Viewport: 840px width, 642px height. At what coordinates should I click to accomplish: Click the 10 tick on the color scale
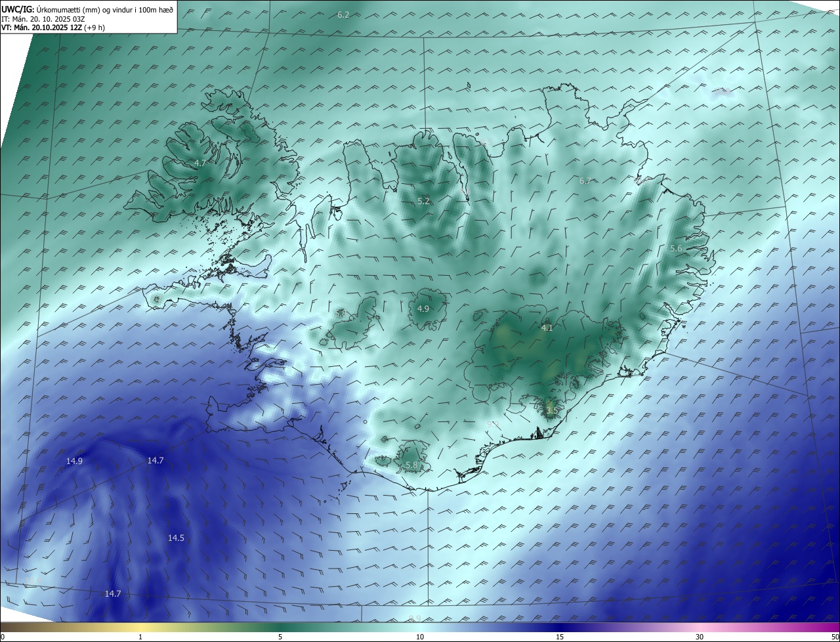[x=420, y=637]
